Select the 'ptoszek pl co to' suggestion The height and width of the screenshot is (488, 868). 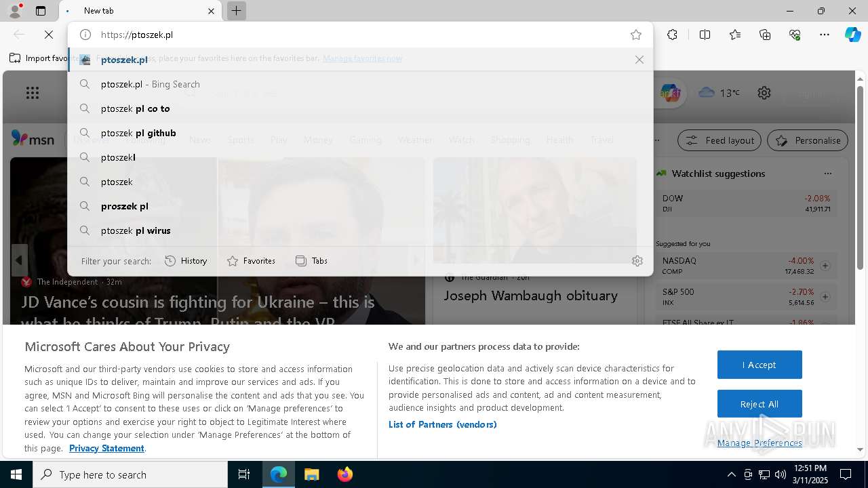[360, 108]
